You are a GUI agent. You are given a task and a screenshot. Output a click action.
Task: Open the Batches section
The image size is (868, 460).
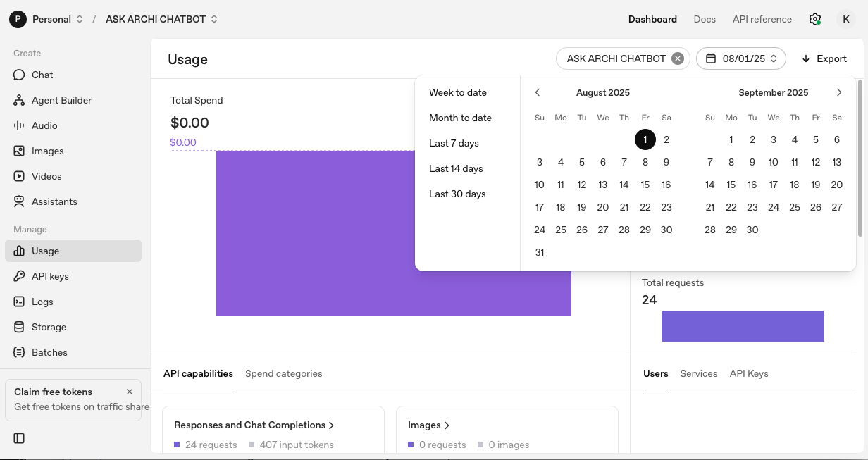point(49,352)
